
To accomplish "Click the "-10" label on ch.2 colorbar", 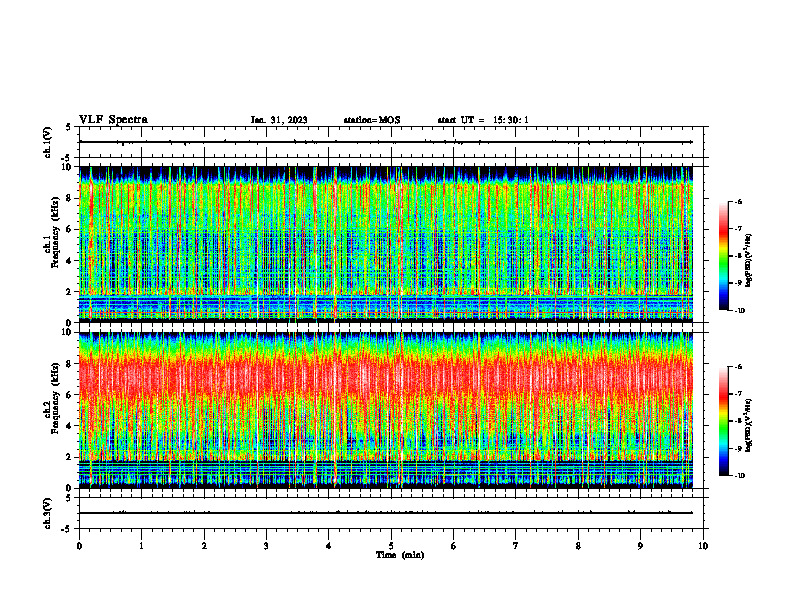I will click(739, 476).
